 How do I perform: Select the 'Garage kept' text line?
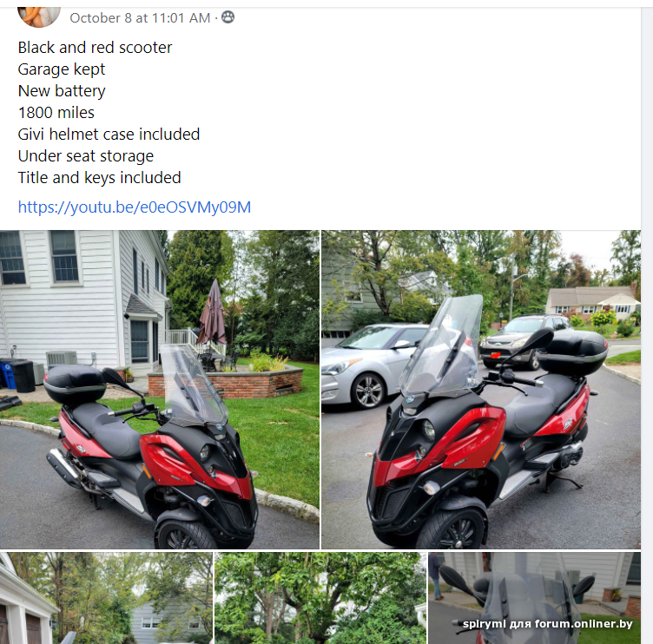[x=61, y=69]
